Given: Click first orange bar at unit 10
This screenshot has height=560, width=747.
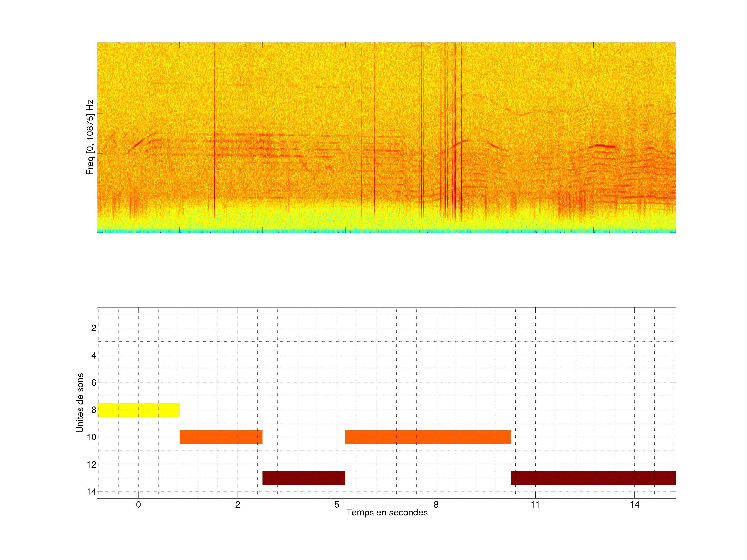Looking at the screenshot, I should click(221, 437).
